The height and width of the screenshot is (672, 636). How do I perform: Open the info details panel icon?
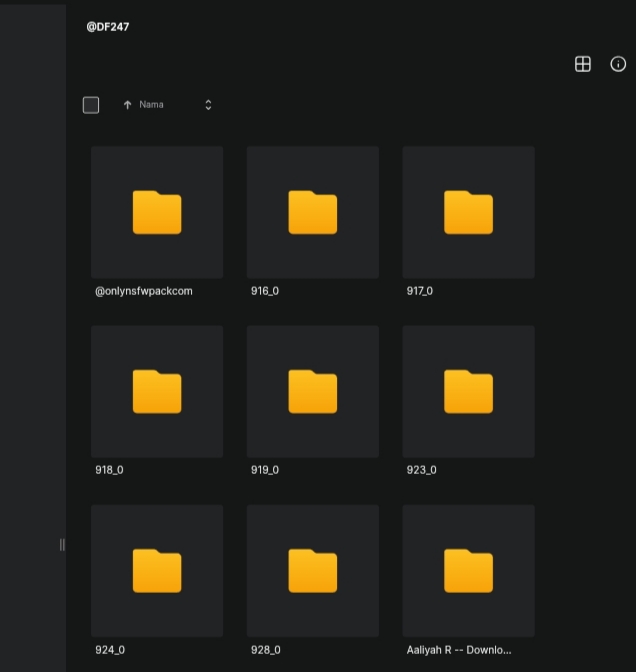point(618,64)
